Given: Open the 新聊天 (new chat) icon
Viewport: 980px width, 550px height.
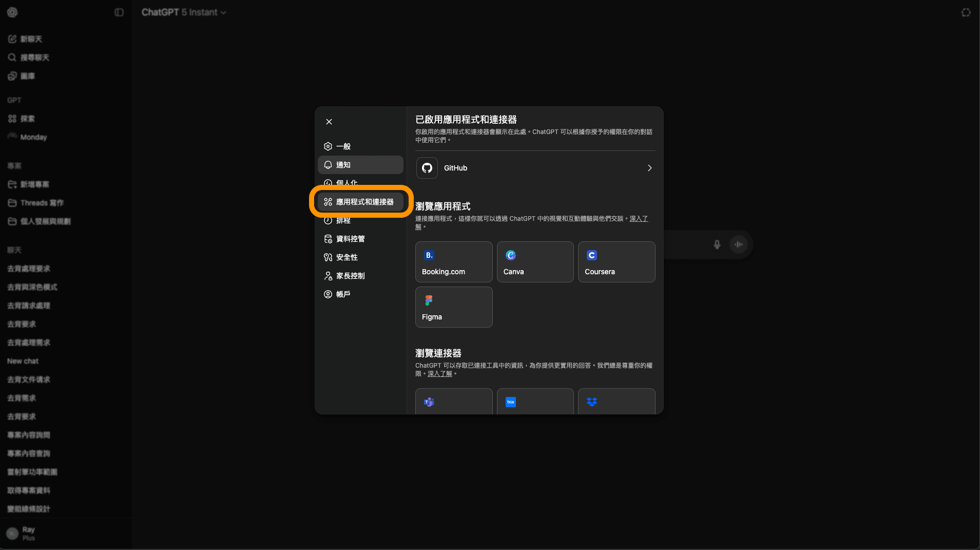Looking at the screenshot, I should [12, 39].
